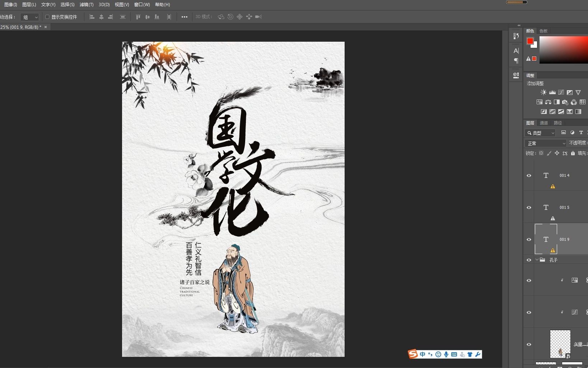Open the History panel icon
Screen dimensions: 588x368
pyautogui.click(x=516, y=36)
